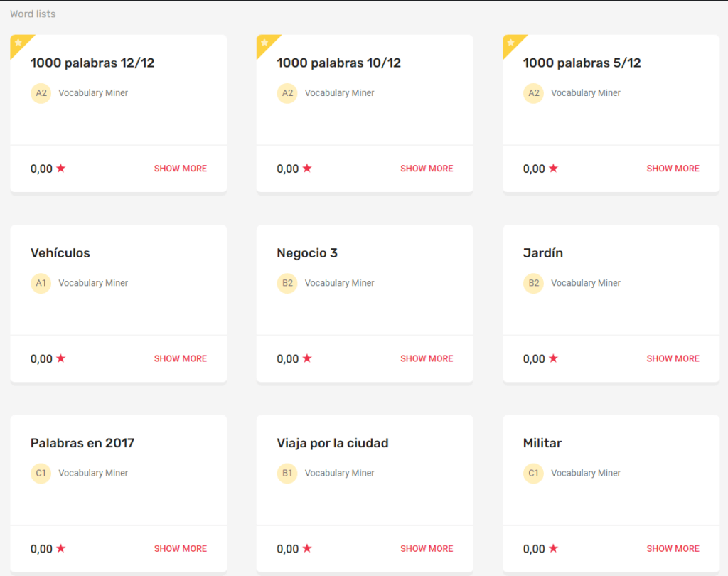Show more for 1000 palabras 12/12
Screen dimensions: 728x576
point(181,169)
